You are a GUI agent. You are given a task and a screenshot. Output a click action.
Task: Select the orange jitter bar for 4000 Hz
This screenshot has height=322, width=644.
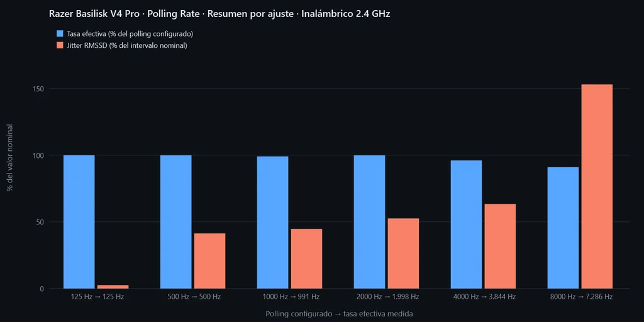point(500,246)
